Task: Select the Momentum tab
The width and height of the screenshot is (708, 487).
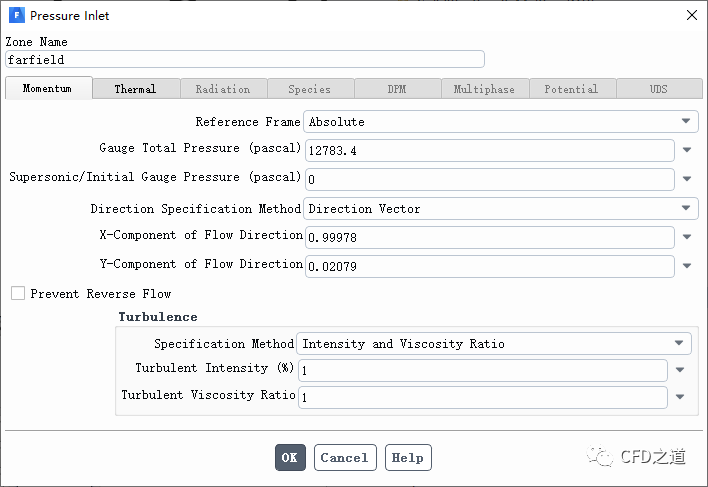Action: tap(48, 88)
